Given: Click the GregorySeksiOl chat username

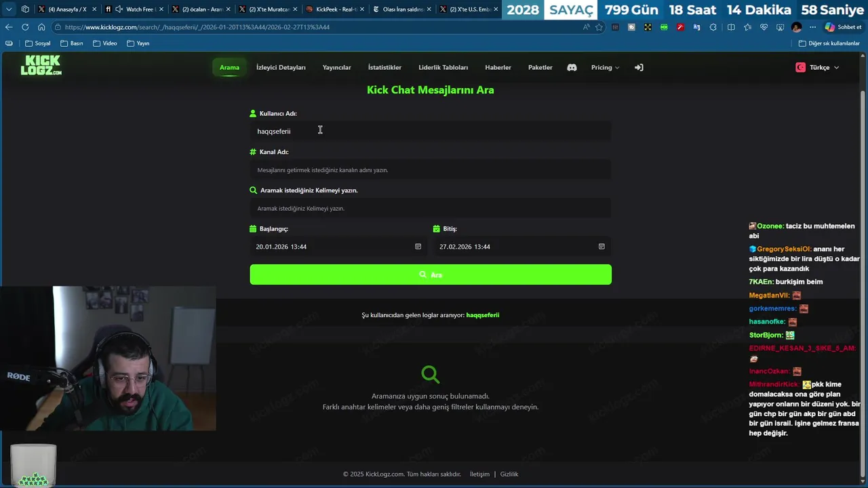Looking at the screenshot, I should (784, 249).
